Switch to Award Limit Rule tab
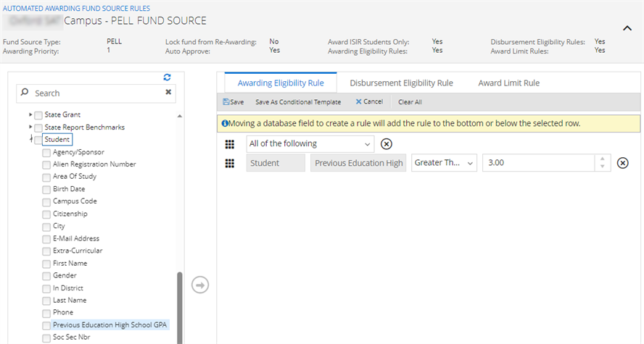This screenshot has width=644, height=344. [x=509, y=83]
